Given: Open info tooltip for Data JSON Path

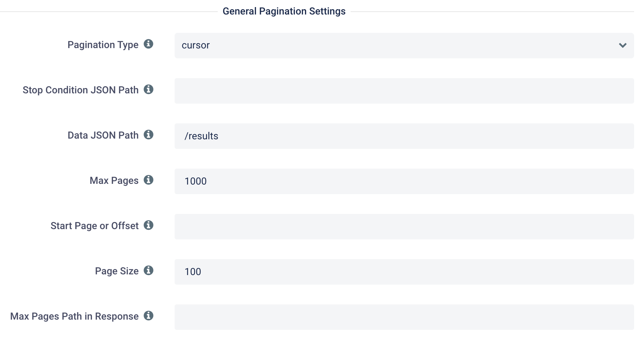Looking at the screenshot, I should [x=148, y=135].
